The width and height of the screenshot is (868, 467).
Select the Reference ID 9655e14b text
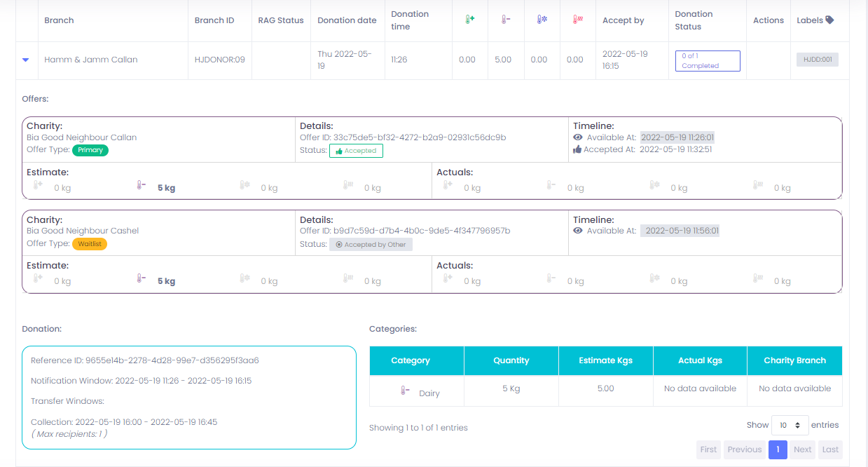[x=145, y=360]
